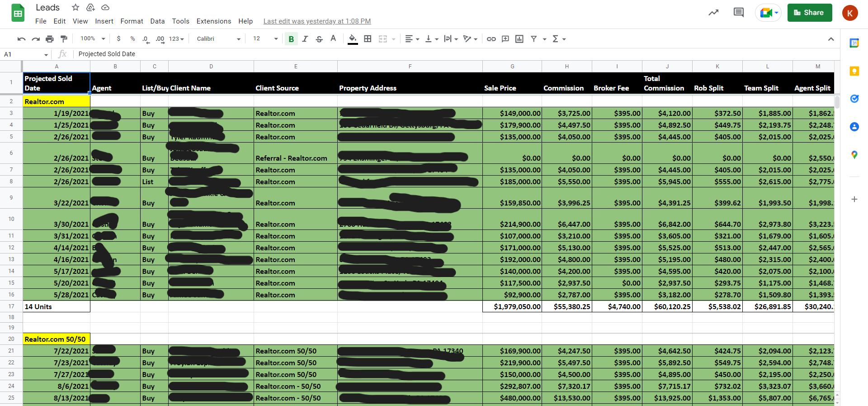Open the zoom 100% dropdown
Viewport: 868px width, 406px height.
[93, 39]
